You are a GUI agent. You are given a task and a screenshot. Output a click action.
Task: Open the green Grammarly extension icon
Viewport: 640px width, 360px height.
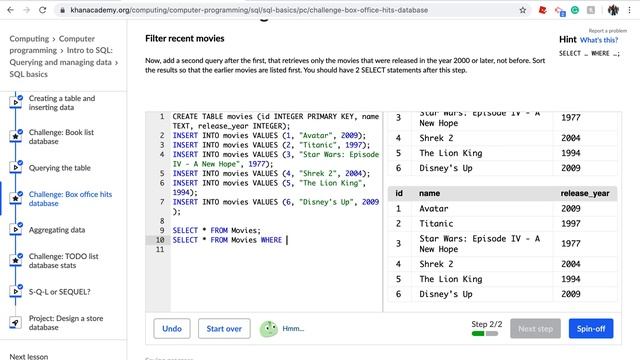click(x=575, y=10)
